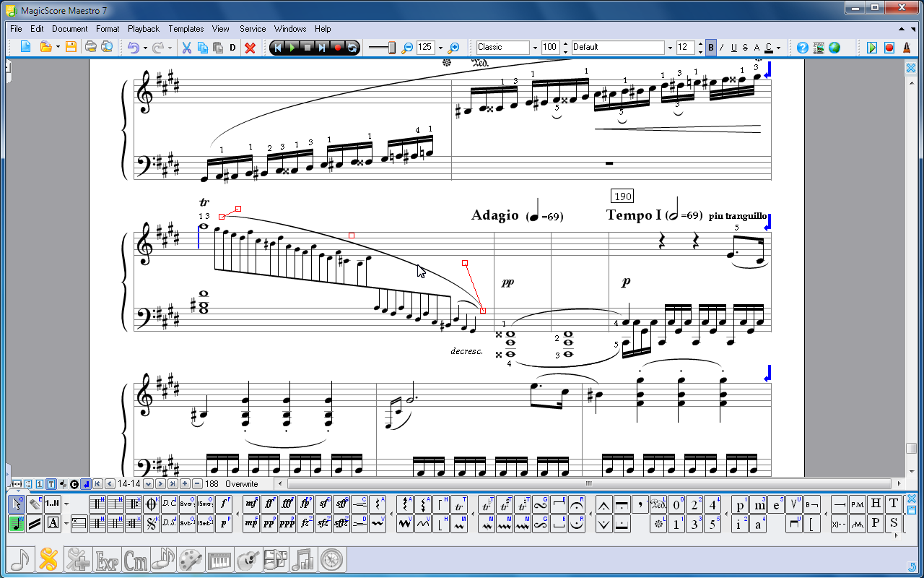Toggle loop playback button

pos(352,48)
